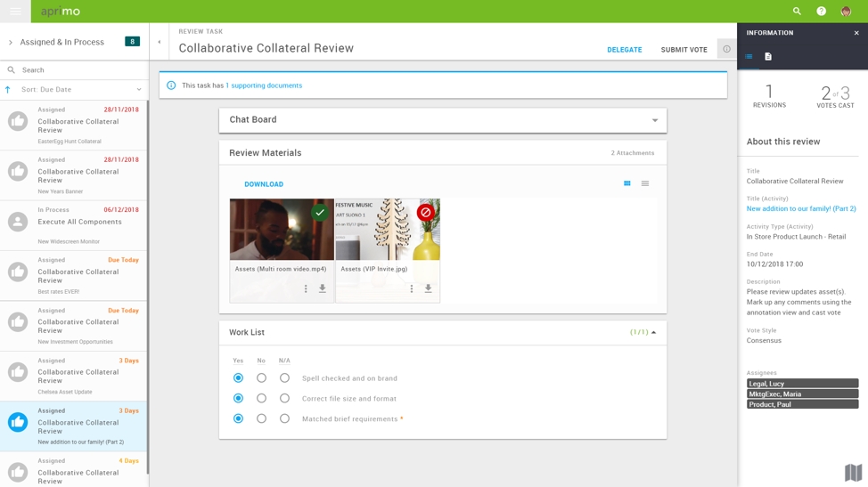Open the hamburger navigation menu
Image resolution: width=868 pixels, height=487 pixels.
[15, 12]
